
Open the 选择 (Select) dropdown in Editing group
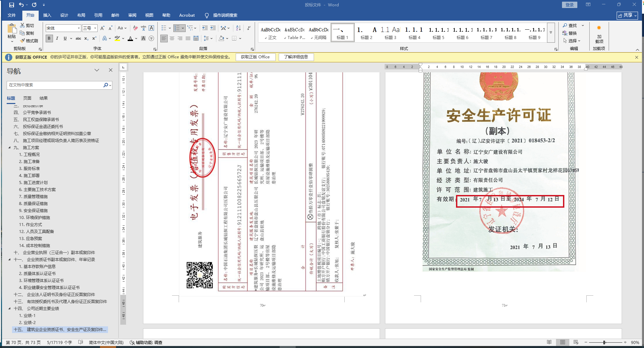572,41
